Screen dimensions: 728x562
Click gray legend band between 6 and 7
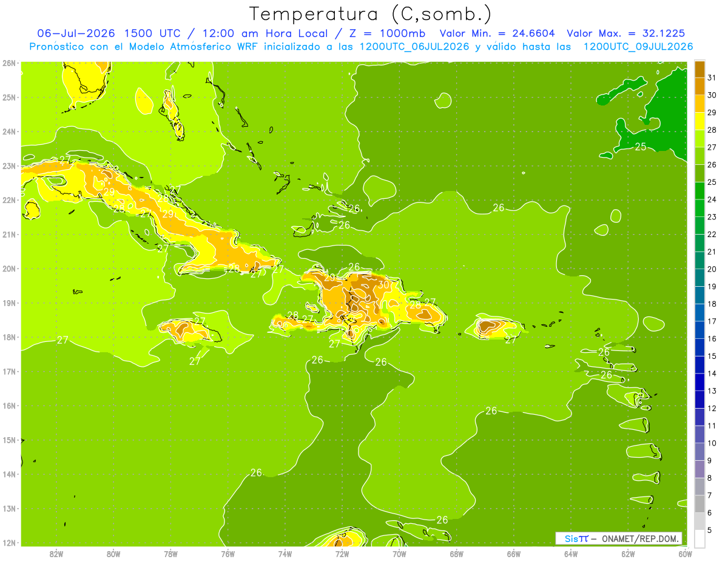(699, 504)
